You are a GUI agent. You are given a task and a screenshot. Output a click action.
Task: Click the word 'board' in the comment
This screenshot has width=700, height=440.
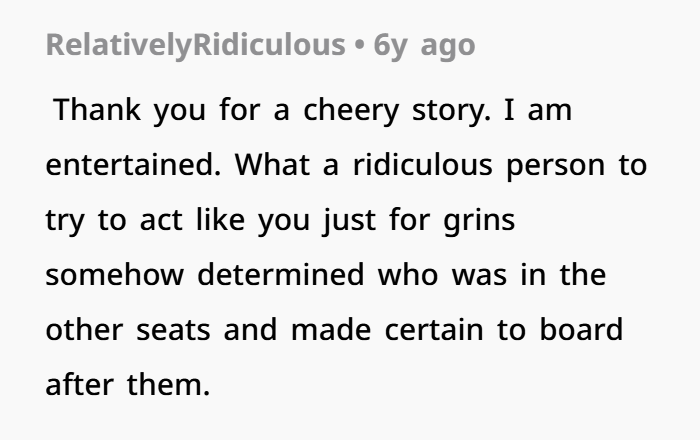click(x=581, y=329)
